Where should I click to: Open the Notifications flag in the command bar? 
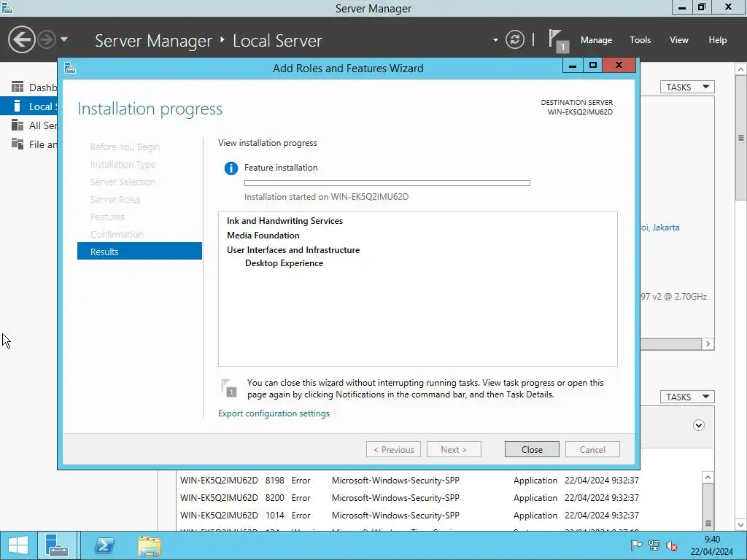pos(557,40)
